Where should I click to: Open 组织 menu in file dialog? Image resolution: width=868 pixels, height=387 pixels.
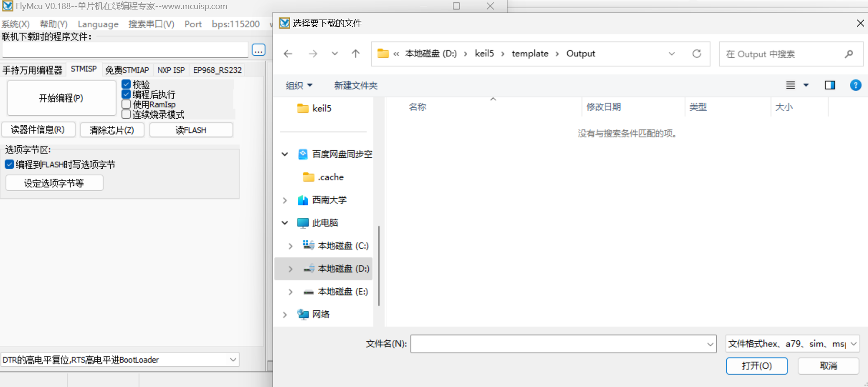(299, 85)
